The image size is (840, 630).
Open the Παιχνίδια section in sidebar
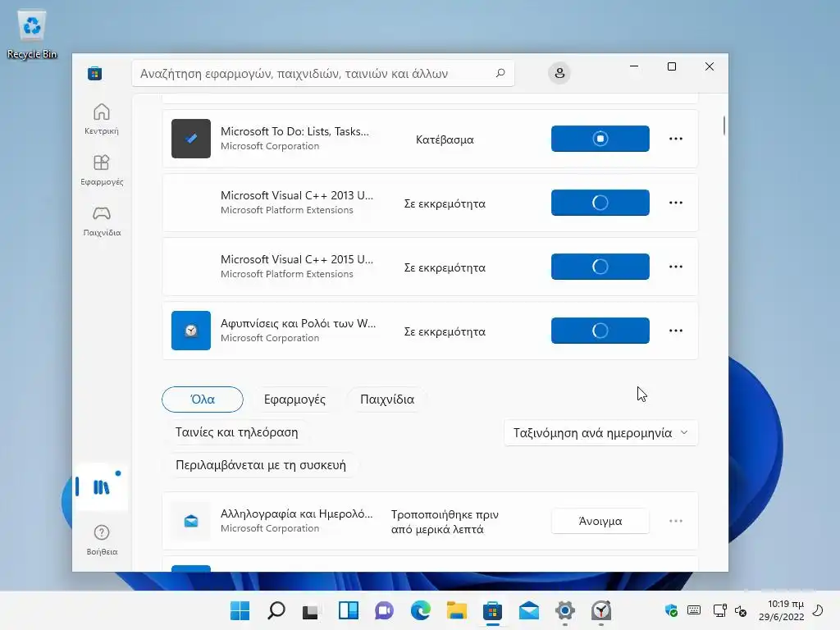101,221
